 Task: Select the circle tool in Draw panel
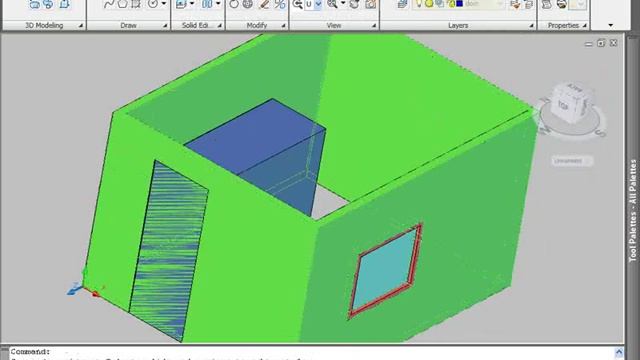[153, 4]
